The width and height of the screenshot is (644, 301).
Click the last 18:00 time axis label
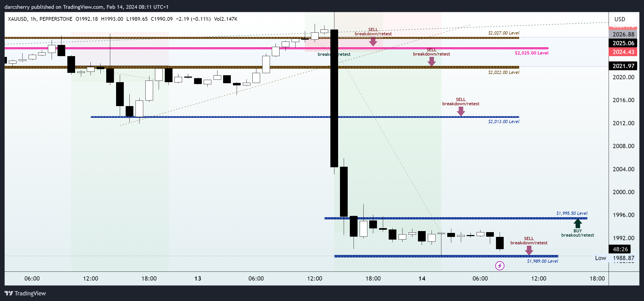pos(597,278)
